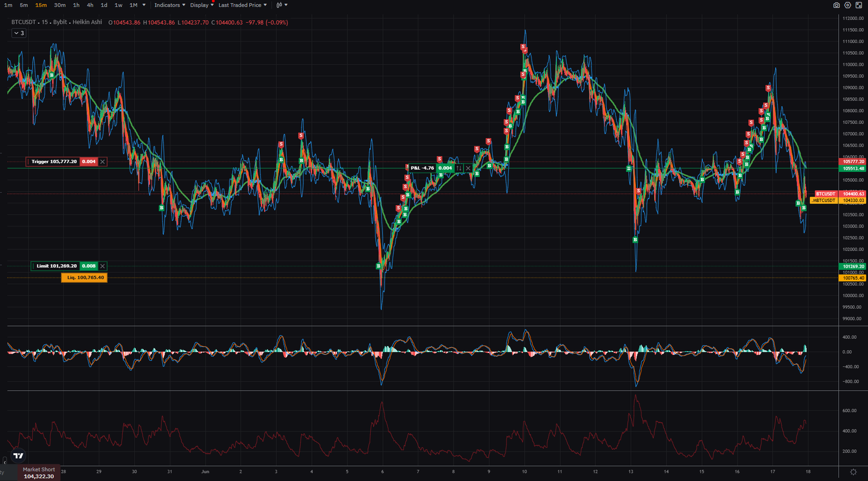Close the position via the X beside P&L -4.76
Image resolution: width=868 pixels, height=481 pixels.
[468, 168]
